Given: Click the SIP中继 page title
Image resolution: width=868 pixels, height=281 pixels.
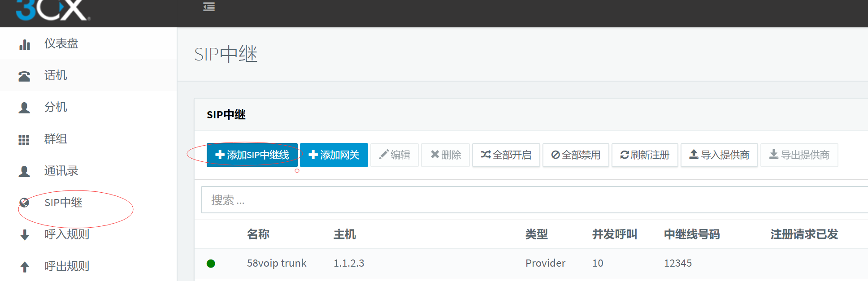Looking at the screenshot, I should tap(226, 54).
